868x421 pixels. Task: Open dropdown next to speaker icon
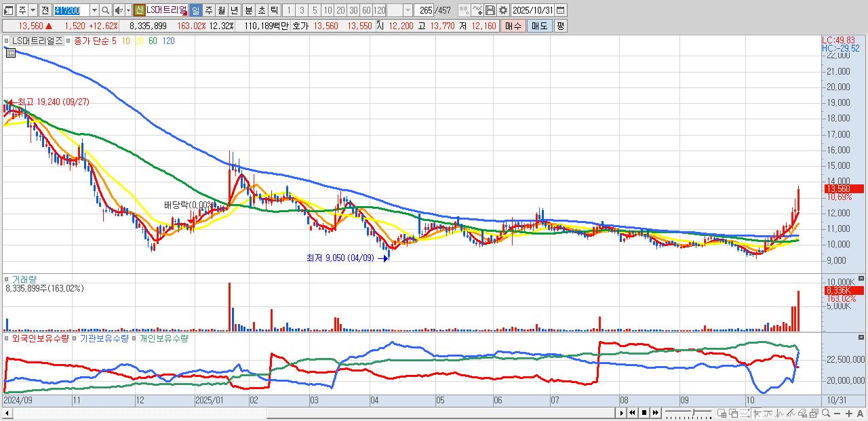pyautogui.click(x=128, y=10)
